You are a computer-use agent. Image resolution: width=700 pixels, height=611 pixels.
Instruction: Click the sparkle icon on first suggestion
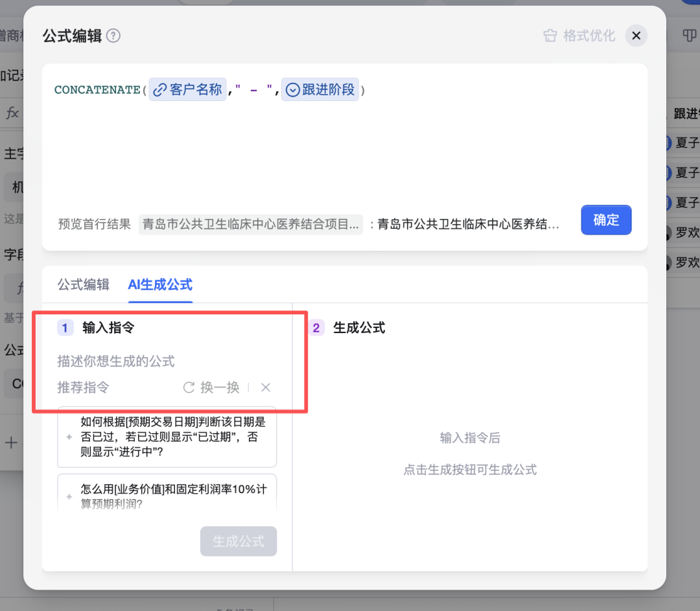pyautogui.click(x=69, y=437)
